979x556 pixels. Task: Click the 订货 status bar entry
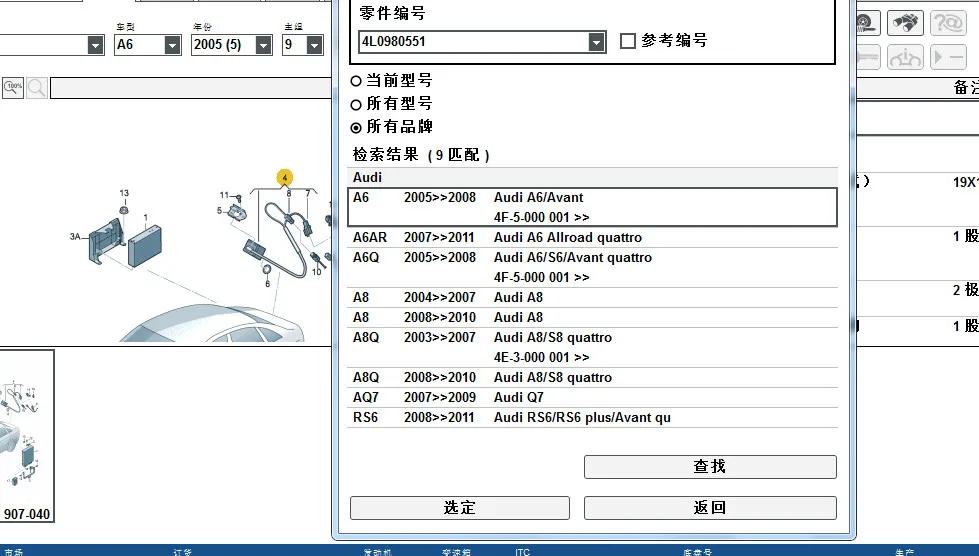(x=183, y=552)
